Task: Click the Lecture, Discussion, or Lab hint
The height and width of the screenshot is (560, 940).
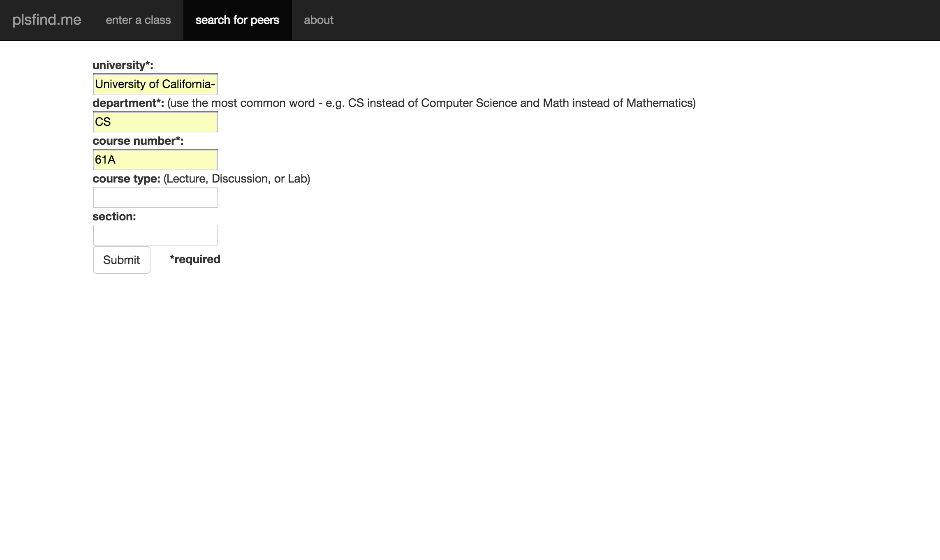Action: pyautogui.click(x=237, y=179)
